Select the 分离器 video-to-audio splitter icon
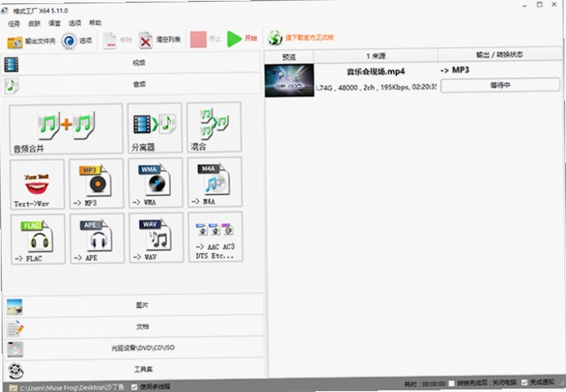Screen dimensions: 566x392 (x=154, y=128)
